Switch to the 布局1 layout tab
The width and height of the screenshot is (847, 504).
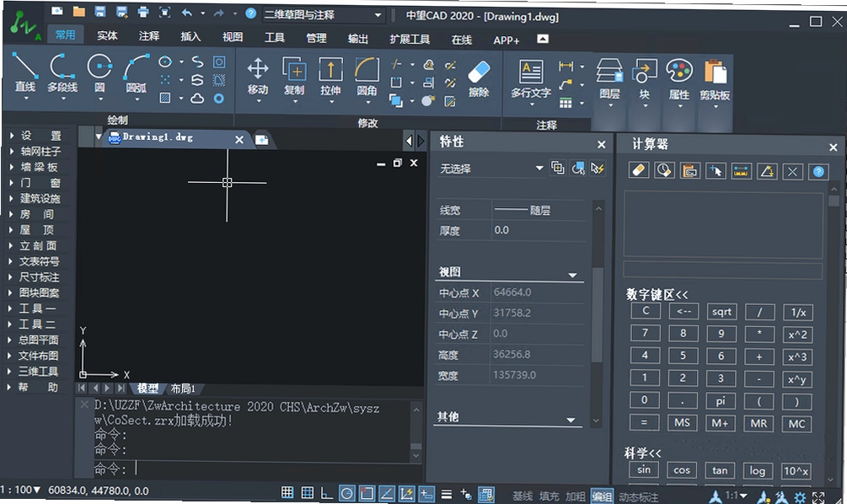[x=183, y=389]
